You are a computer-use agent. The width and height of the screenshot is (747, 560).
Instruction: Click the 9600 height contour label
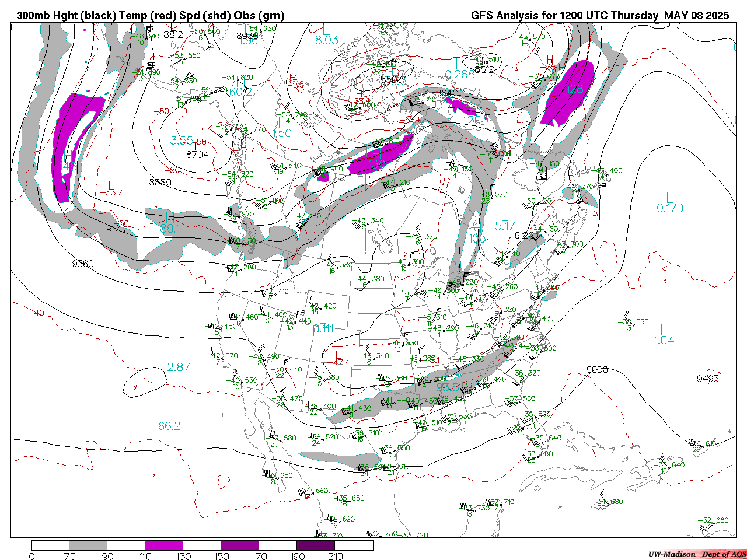pos(597,370)
